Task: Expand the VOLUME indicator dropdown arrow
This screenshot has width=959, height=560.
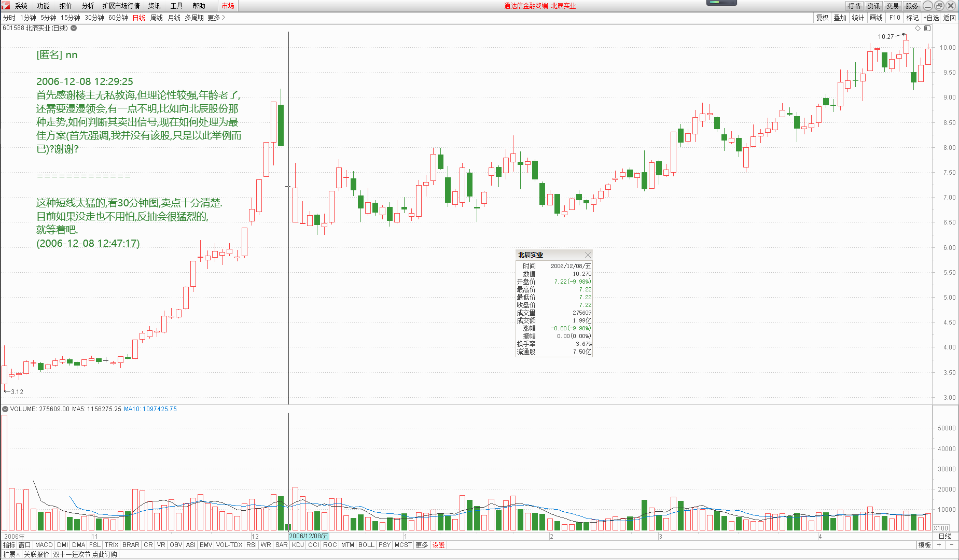Action: (x=5, y=409)
